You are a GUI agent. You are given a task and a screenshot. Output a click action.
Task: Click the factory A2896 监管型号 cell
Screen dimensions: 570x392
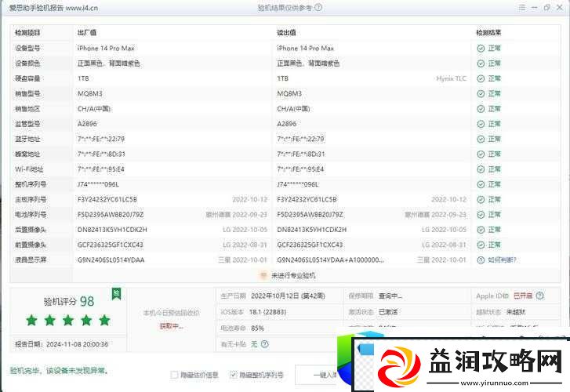point(87,124)
